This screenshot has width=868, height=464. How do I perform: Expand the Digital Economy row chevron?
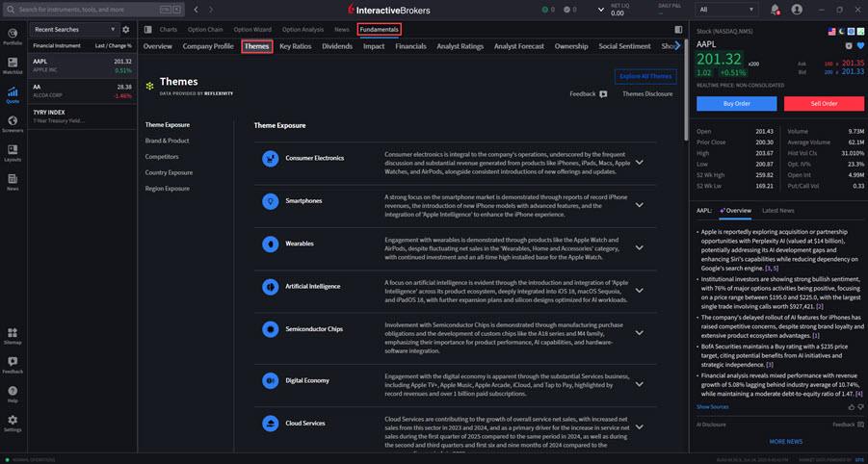[640, 384]
